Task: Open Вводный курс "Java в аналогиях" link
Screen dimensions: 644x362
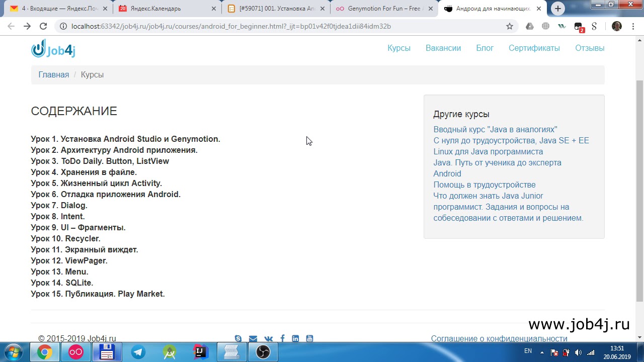Action: click(495, 129)
